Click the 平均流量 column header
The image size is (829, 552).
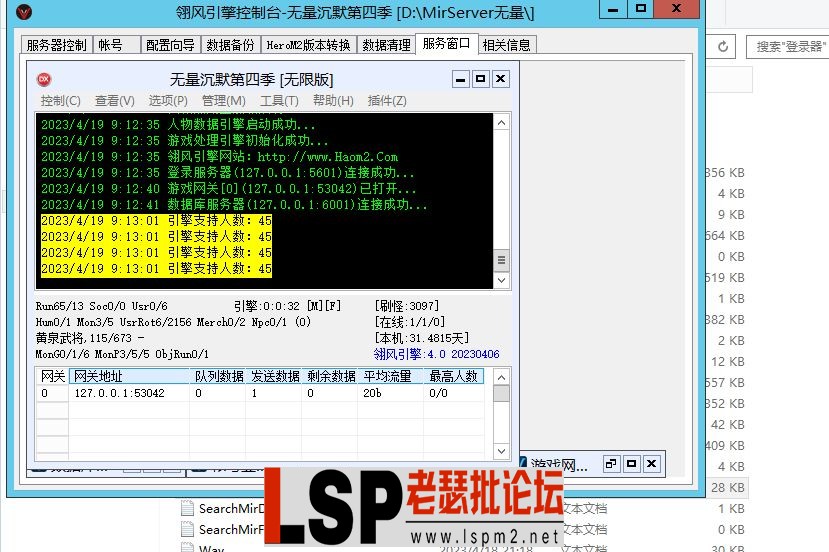(x=391, y=376)
